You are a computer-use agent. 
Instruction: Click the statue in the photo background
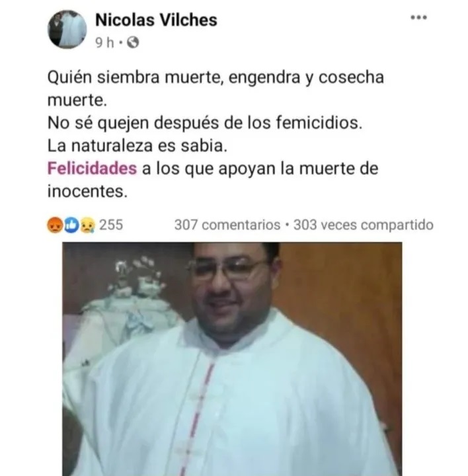point(128,303)
